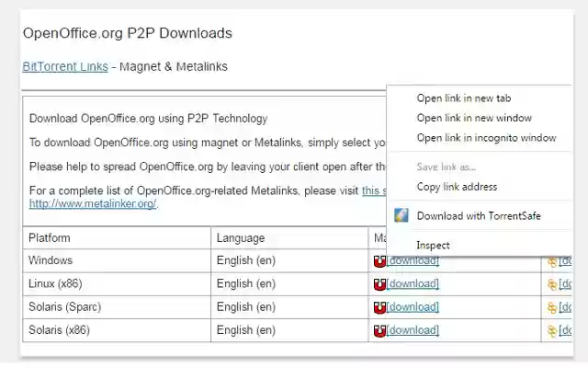This screenshot has width=588, height=368.
Task: Follow the 'this' link after 'please visit'
Action: point(374,190)
